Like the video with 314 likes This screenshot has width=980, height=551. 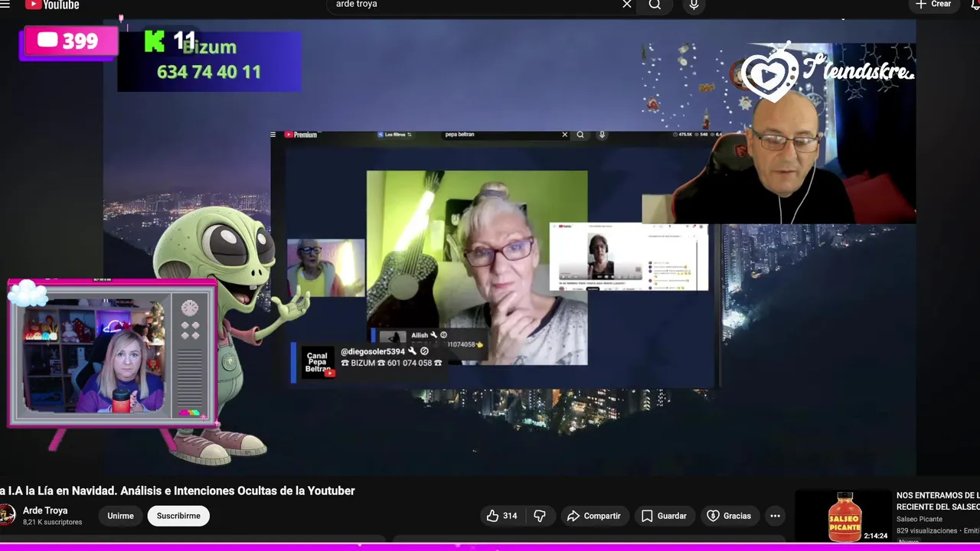[502, 516]
